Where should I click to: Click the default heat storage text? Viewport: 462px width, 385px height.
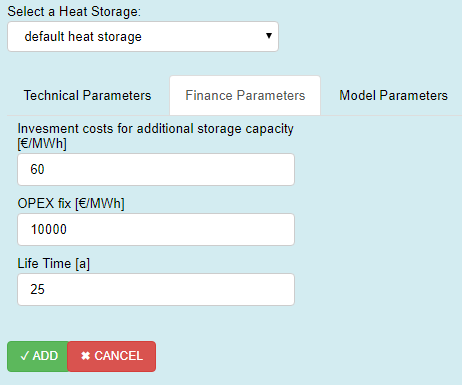point(83,37)
